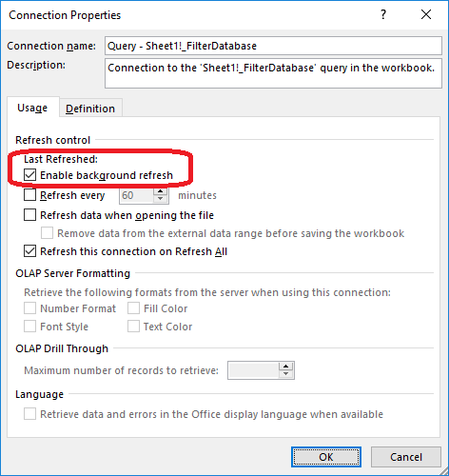Click the help question mark icon

coord(383,14)
